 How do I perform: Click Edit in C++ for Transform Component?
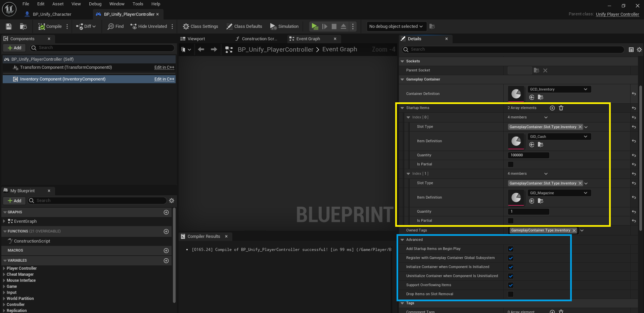(164, 67)
